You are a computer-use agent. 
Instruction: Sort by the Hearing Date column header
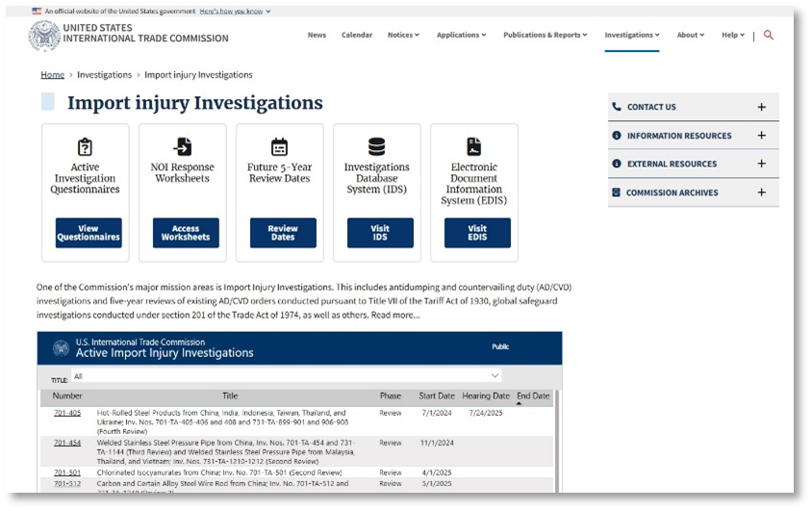486,396
